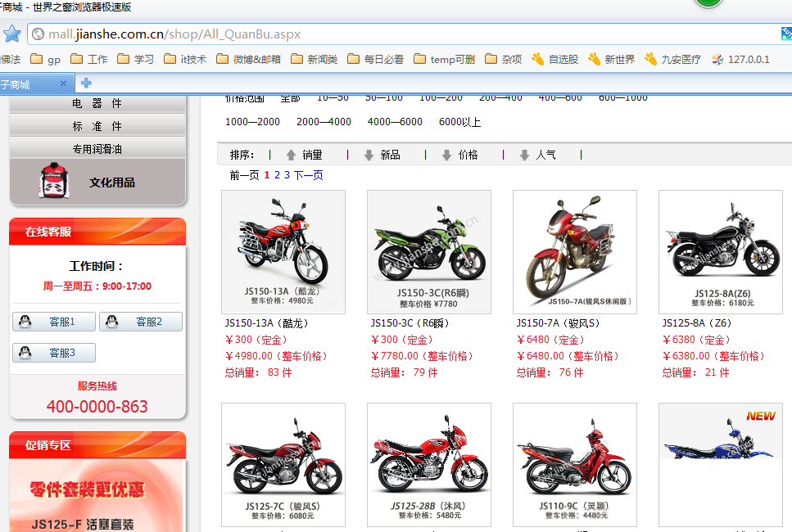Open the 127.0.0.1 bookmark
Screen dimensions: 792x532
pyautogui.click(x=740, y=60)
